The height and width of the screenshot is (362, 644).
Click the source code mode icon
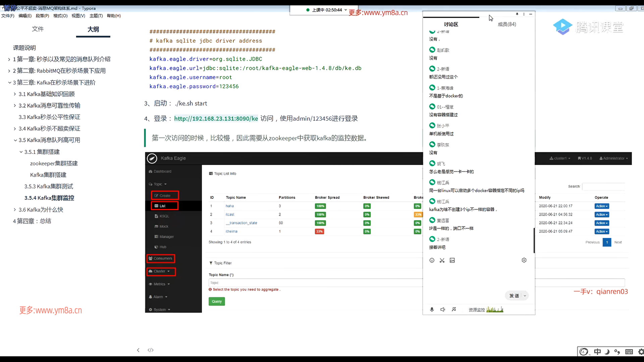tap(151, 350)
